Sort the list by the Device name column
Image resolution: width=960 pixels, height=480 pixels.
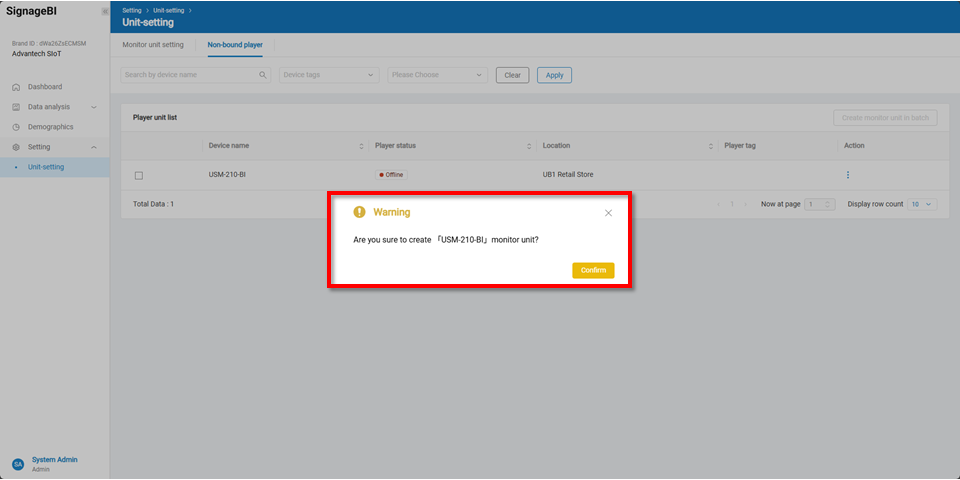[361, 146]
